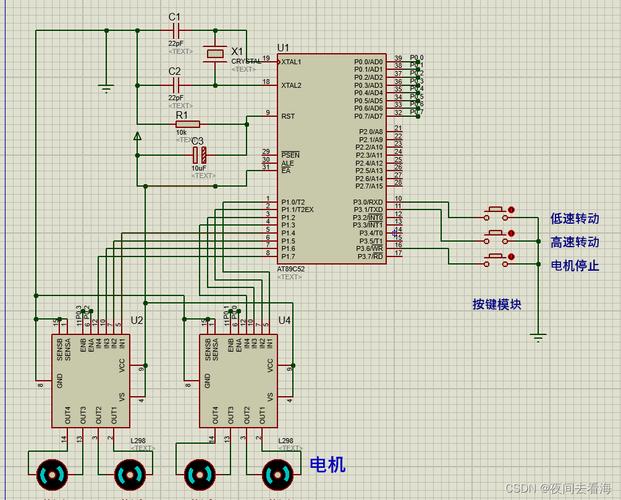621x500 pixels.
Task: Click the 10uF value under C3
Action: [x=199, y=168]
